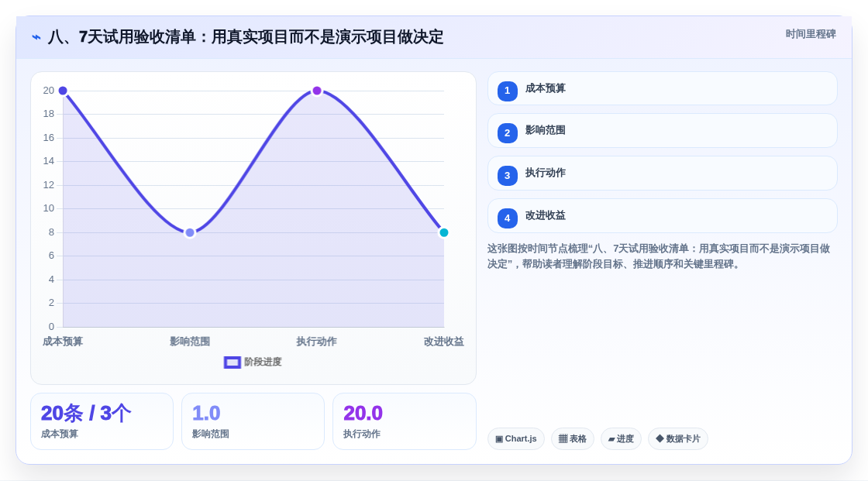Viewport: 868px width, 481px height.
Task: Click the 影响范围 x-axis label
Action: click(x=190, y=342)
